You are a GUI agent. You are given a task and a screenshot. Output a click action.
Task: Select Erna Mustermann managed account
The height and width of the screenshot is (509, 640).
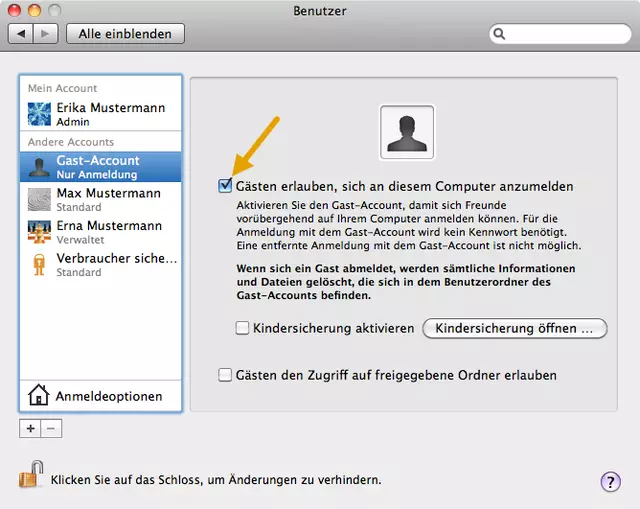tap(109, 232)
